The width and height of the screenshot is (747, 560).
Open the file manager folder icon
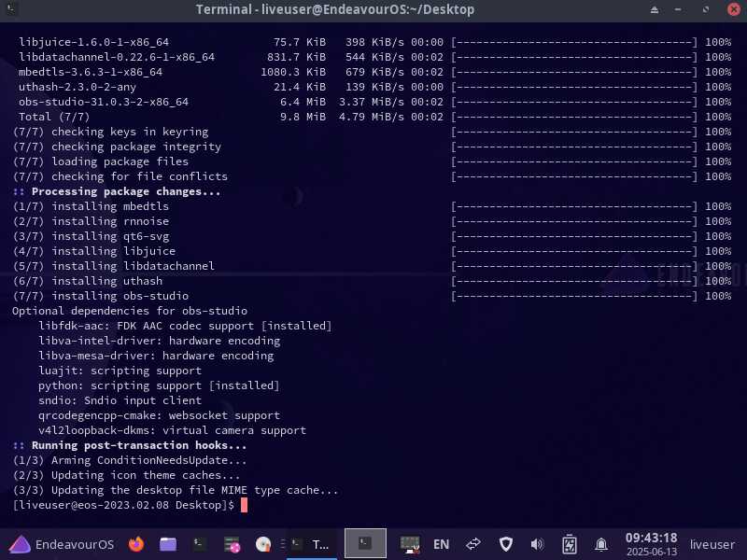168,544
